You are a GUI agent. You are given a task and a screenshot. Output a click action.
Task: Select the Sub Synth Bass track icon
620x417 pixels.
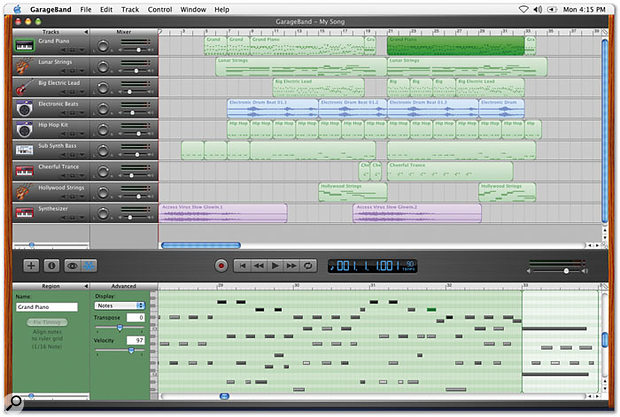(x=24, y=150)
